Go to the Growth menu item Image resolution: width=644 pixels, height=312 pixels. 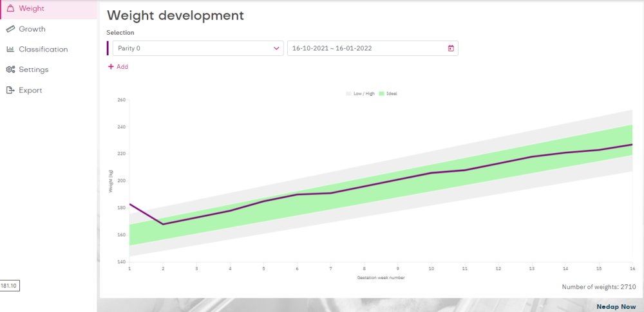pos(32,29)
